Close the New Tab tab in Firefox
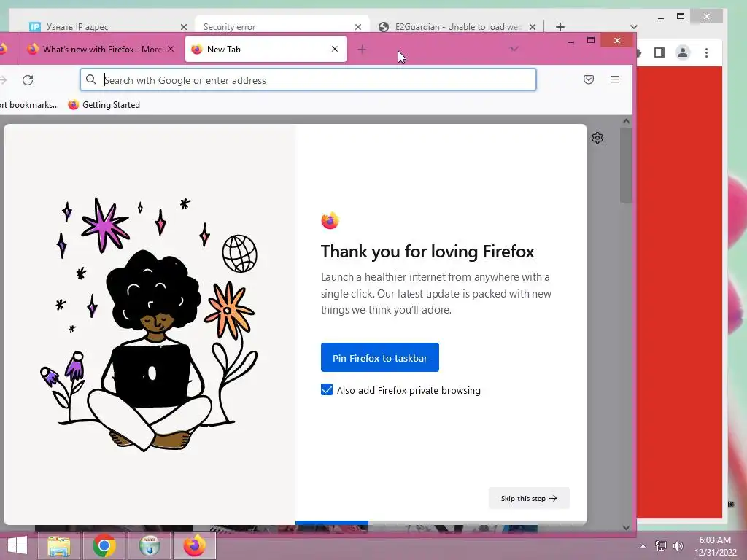The image size is (747, 560). tap(335, 49)
